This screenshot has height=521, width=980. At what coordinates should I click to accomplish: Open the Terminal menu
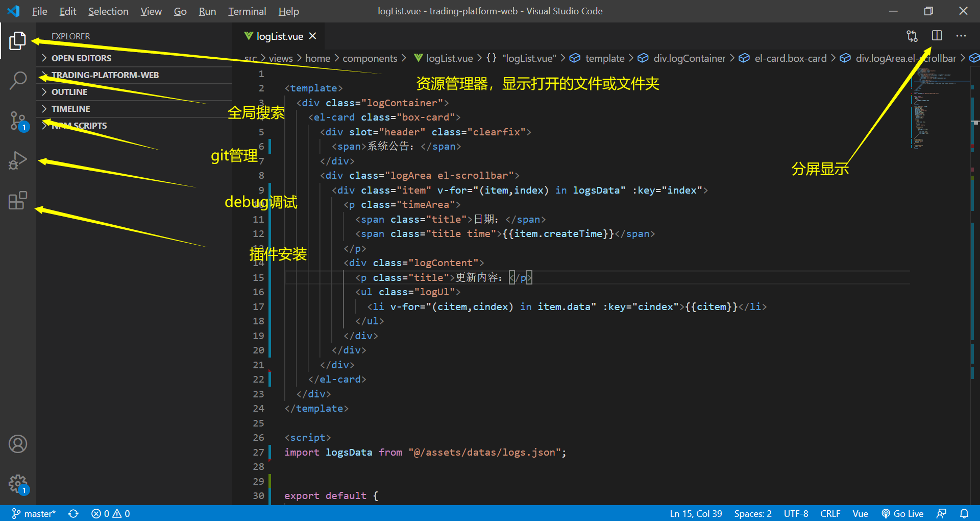247,11
